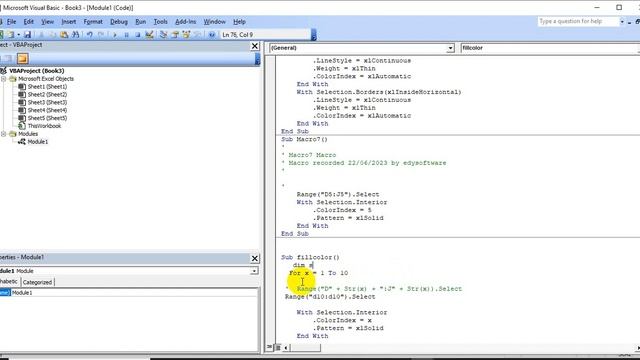Screen dimensions: 640x360
Task: Select Sheet3 (Sheet3) in project tree
Action: [x=47, y=102]
